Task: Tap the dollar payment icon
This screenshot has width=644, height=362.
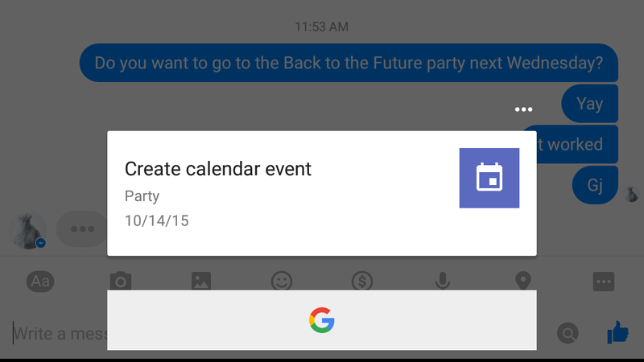Action: point(362,282)
